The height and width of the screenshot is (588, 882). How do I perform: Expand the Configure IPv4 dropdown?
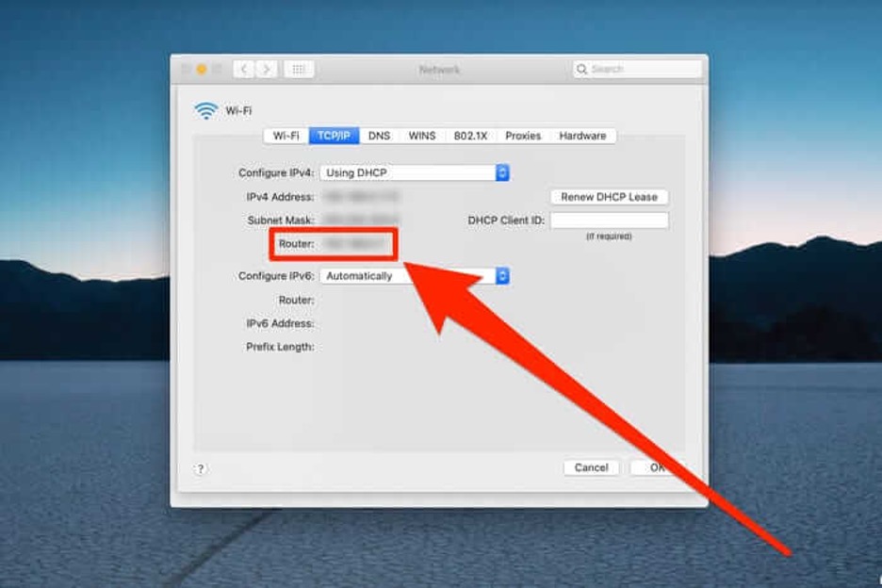(415, 173)
